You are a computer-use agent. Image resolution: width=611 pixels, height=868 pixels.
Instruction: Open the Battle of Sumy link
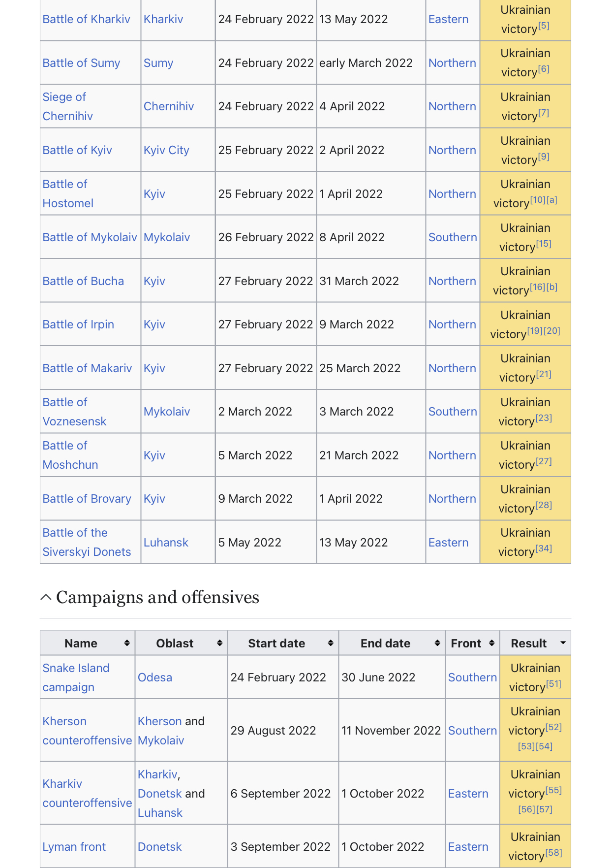(x=81, y=63)
